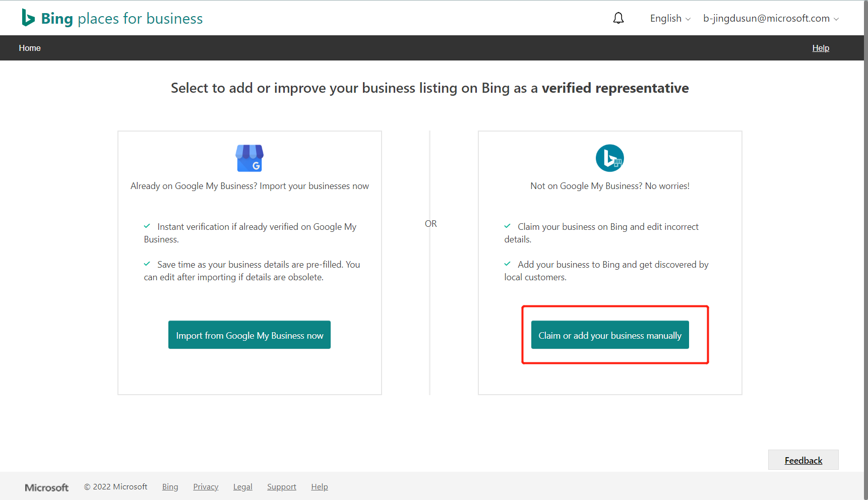The width and height of the screenshot is (868, 500).
Task: Open the Help footer link
Action: click(x=320, y=486)
